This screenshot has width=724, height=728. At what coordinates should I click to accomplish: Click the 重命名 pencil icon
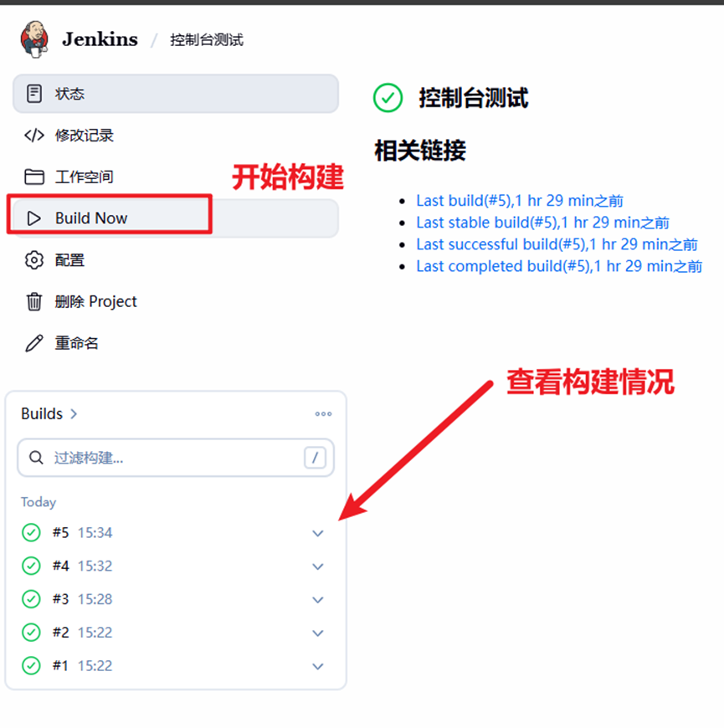tap(34, 343)
